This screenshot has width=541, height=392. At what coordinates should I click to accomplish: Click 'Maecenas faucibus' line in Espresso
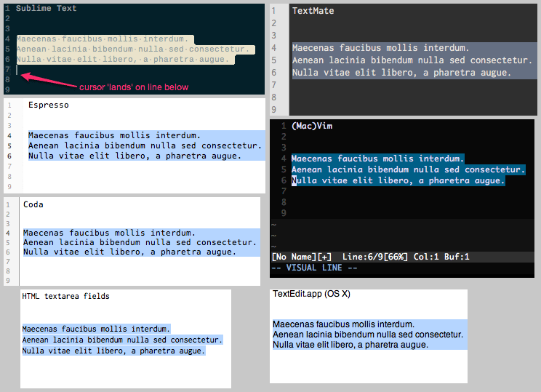point(114,135)
